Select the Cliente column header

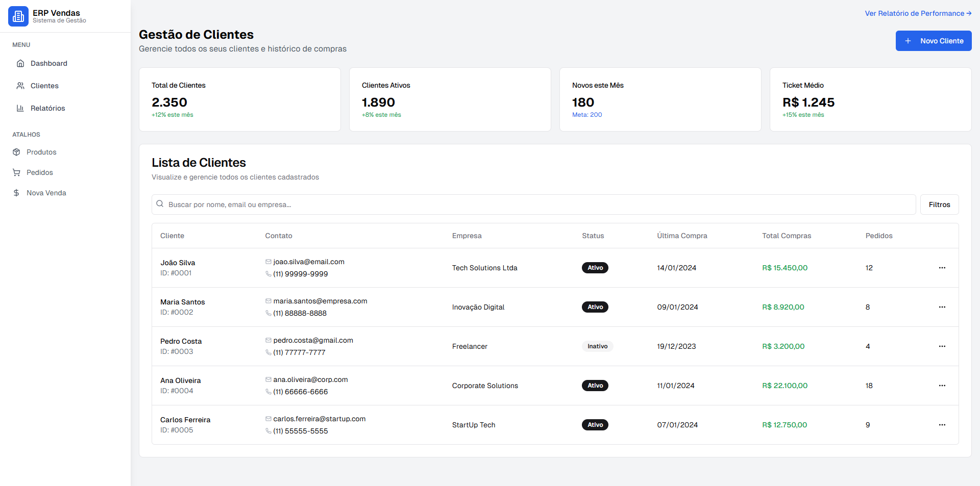click(x=172, y=236)
